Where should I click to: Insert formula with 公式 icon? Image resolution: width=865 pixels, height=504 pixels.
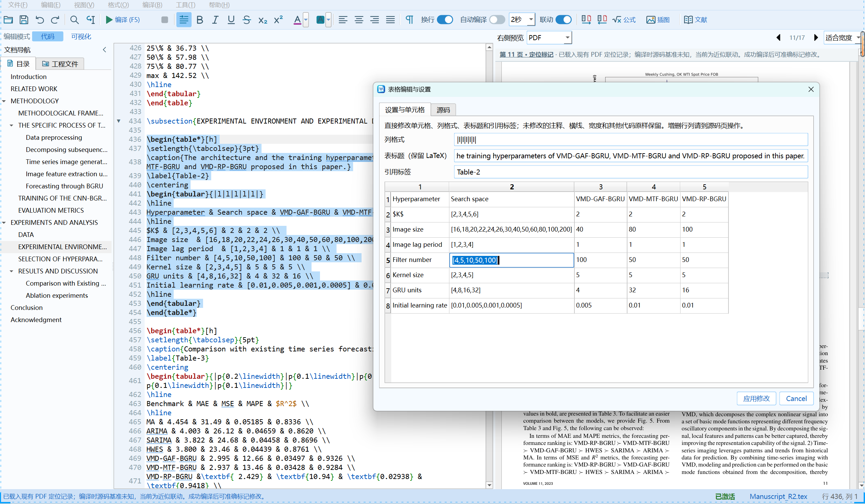[624, 20]
